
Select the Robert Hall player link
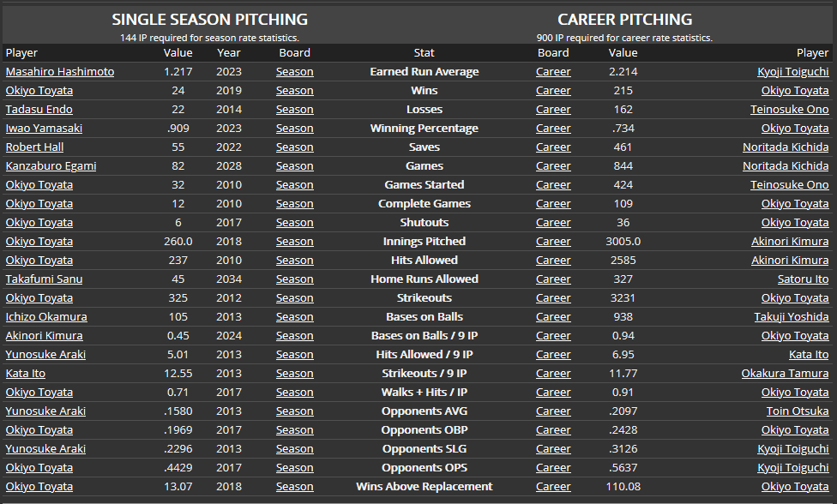click(34, 147)
